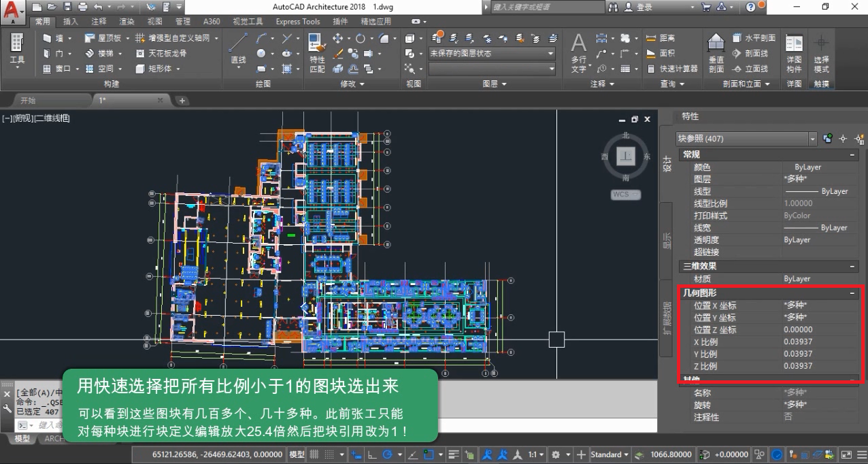Select the Line (直线) tool
The image size is (868, 464).
[237, 50]
